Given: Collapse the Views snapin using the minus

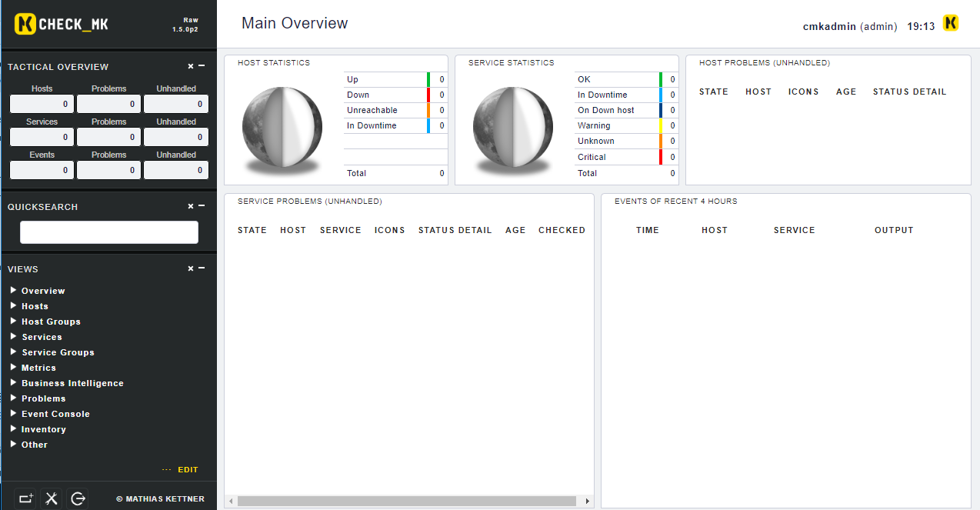Looking at the screenshot, I should click(202, 268).
